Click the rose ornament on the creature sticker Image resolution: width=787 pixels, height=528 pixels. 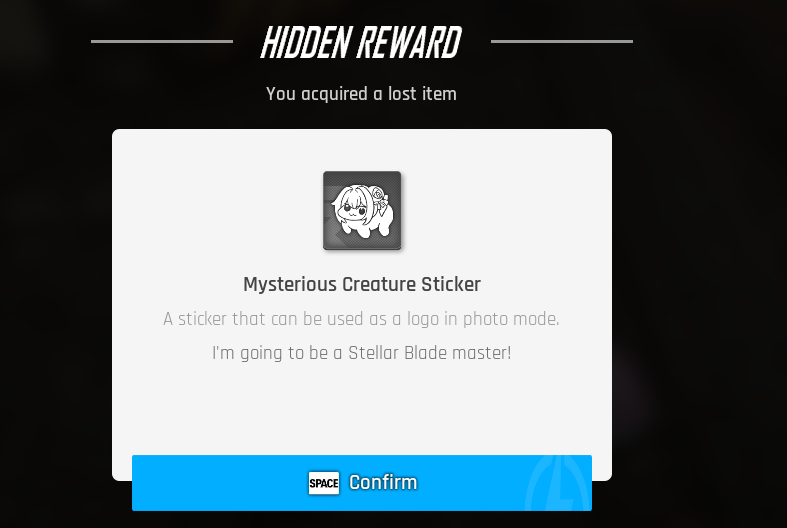click(x=378, y=194)
